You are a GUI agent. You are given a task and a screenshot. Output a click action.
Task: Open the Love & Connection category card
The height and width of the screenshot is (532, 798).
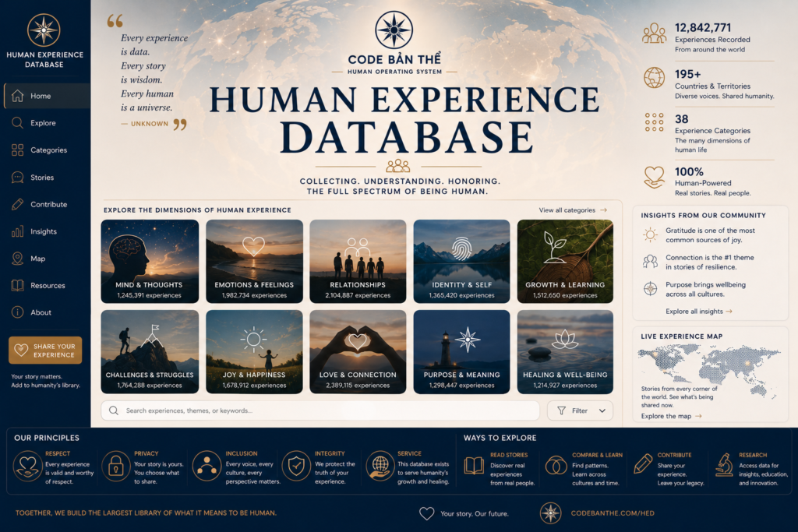358,352
